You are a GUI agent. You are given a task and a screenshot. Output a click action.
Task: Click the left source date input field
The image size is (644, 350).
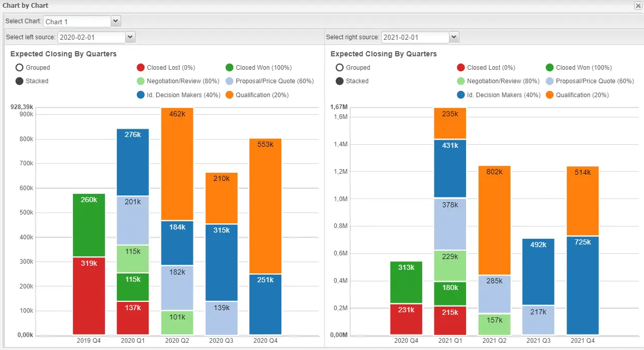(x=91, y=37)
